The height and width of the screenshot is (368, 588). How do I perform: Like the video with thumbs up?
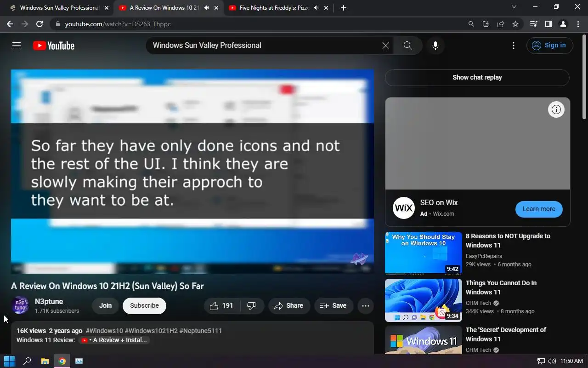point(222,306)
